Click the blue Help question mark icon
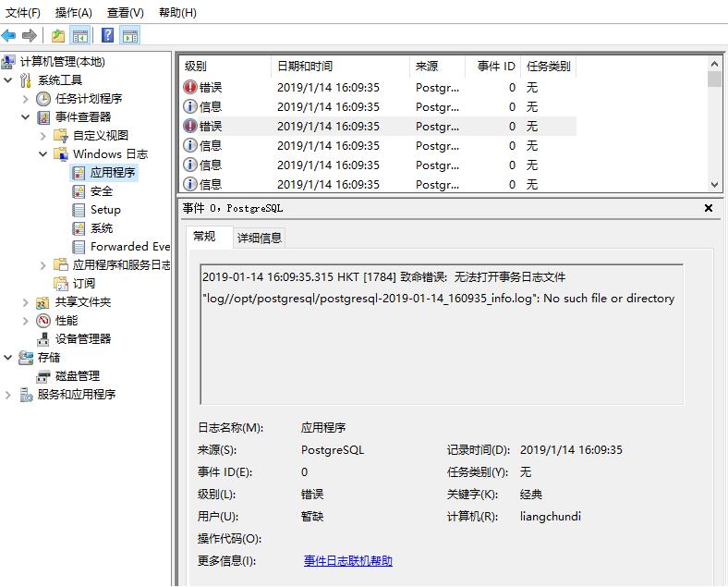The image size is (728, 587). coord(108,36)
